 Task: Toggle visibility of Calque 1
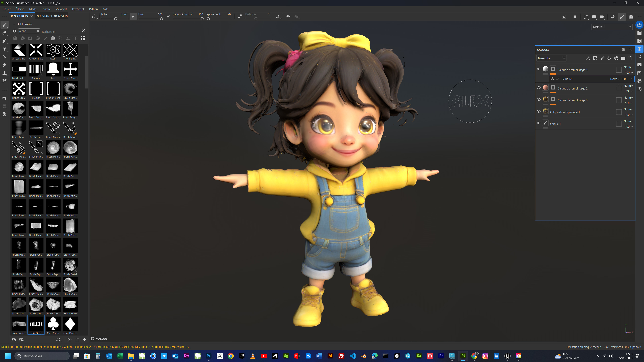[x=539, y=123]
